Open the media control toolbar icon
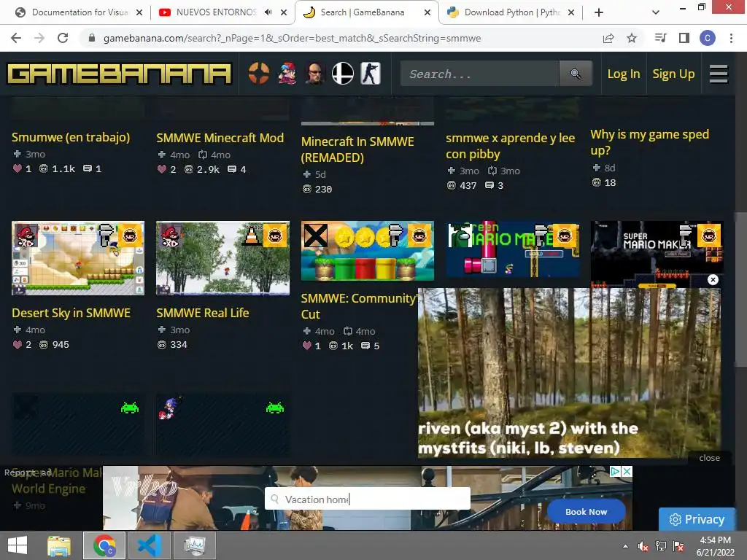The width and height of the screenshot is (747, 560). pos(660,38)
